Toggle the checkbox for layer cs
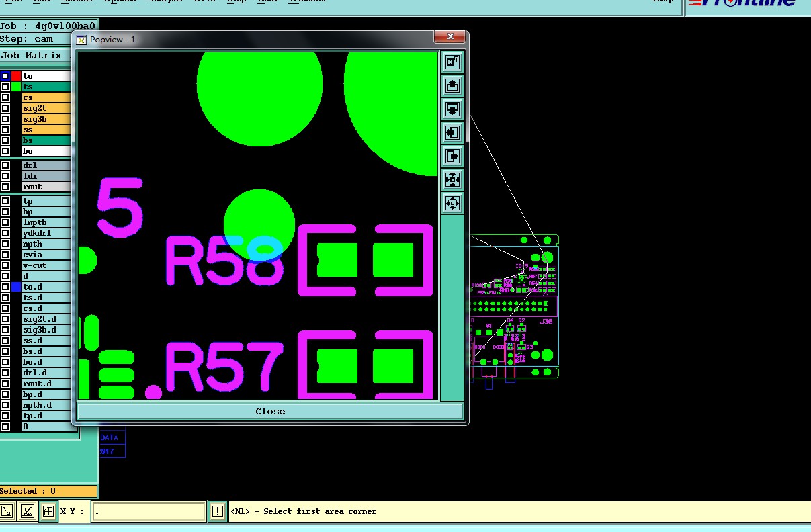811x532 pixels. (5, 97)
